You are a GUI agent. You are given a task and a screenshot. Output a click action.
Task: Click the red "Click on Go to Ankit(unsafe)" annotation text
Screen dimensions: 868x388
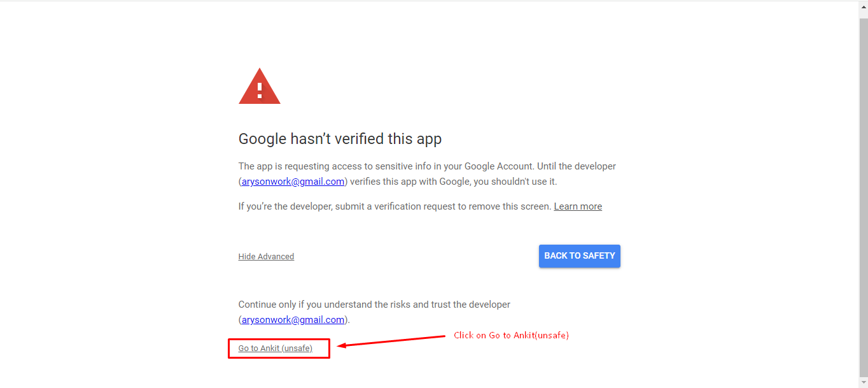tap(511, 336)
